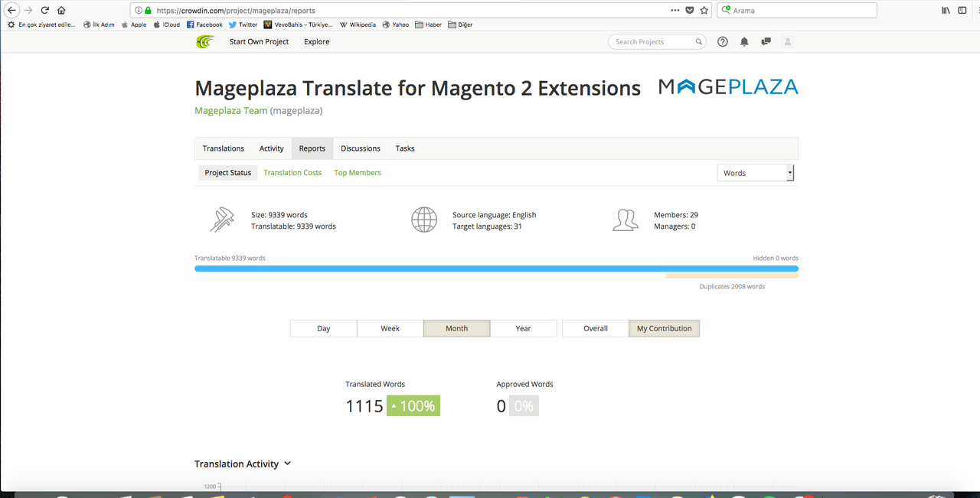Open the Words unit dropdown

pos(755,173)
